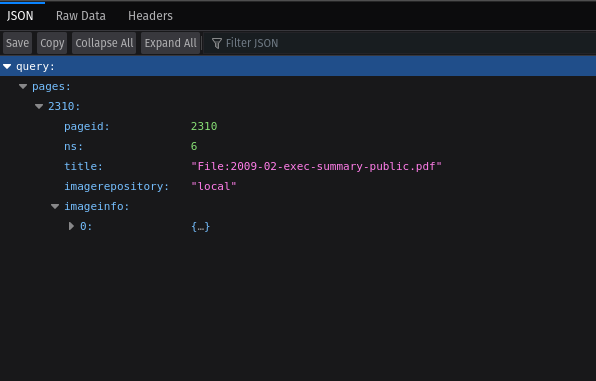
Task: Click the Save button
Action: [17, 43]
